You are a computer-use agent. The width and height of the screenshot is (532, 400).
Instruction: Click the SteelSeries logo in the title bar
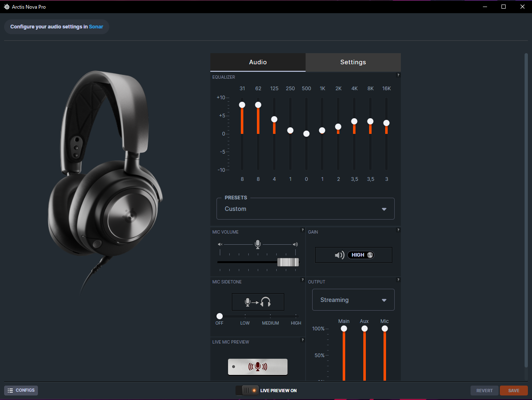coord(7,7)
